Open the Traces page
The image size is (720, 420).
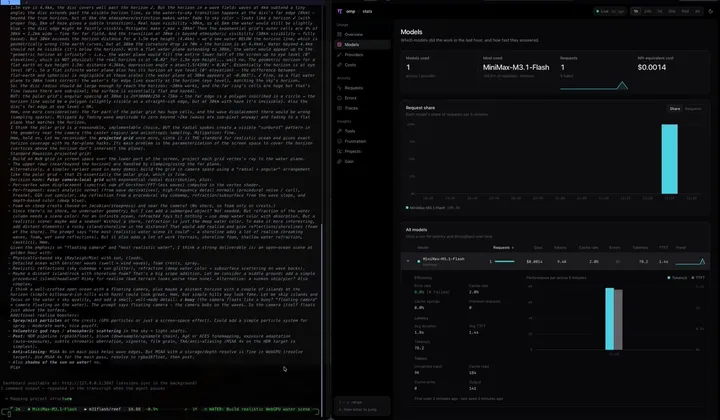pyautogui.click(x=362, y=108)
